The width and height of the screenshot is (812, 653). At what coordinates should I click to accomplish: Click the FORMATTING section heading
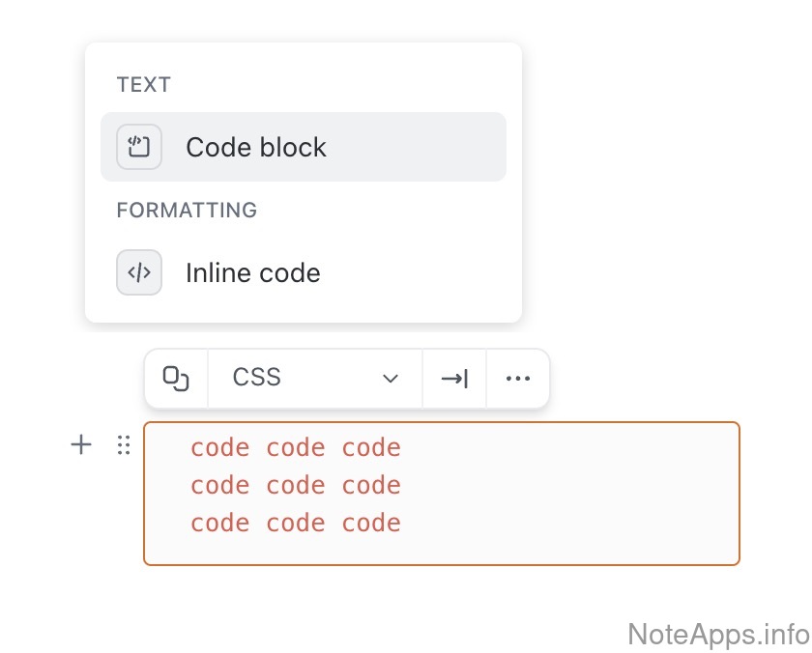tap(187, 210)
